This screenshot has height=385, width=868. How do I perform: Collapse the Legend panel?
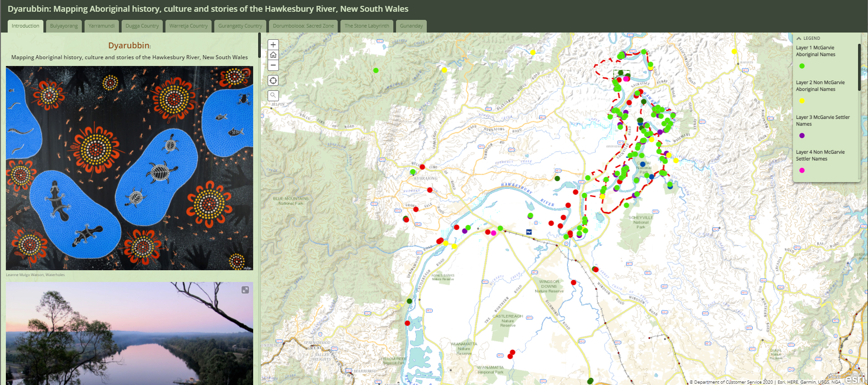[799, 38]
